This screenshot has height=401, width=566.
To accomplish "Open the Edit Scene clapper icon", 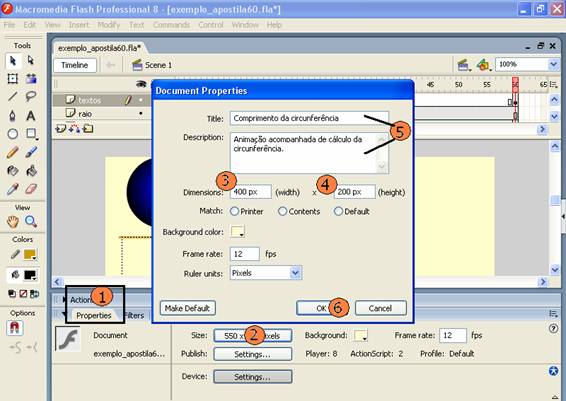I will tap(463, 65).
